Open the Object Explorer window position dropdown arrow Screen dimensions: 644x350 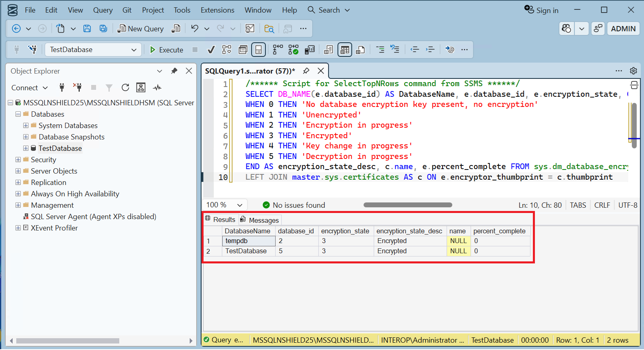pos(160,71)
